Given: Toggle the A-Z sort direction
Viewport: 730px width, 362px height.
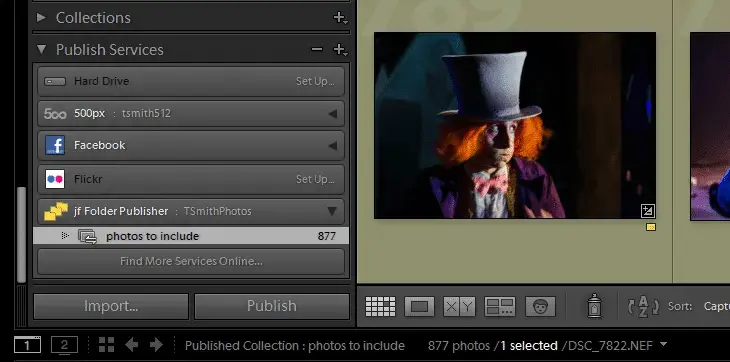Looking at the screenshot, I should 643,307.
